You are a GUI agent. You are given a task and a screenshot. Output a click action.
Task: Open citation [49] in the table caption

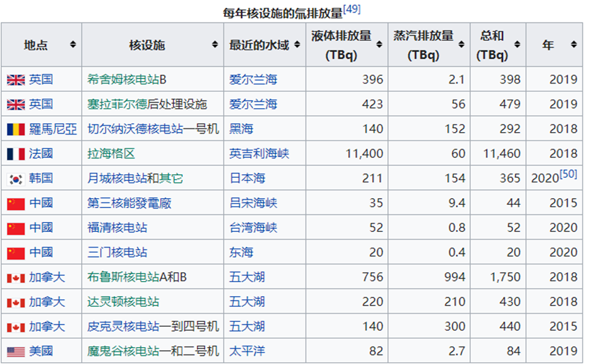click(x=351, y=9)
